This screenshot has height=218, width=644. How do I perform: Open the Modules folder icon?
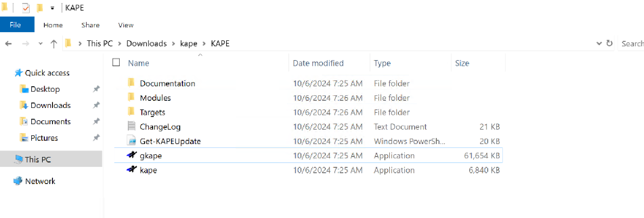click(131, 97)
